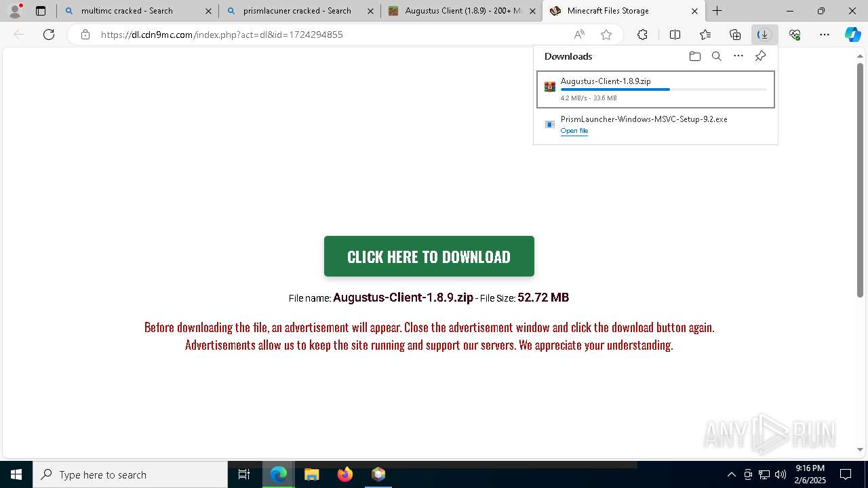Open a new browser tab

coord(717,11)
